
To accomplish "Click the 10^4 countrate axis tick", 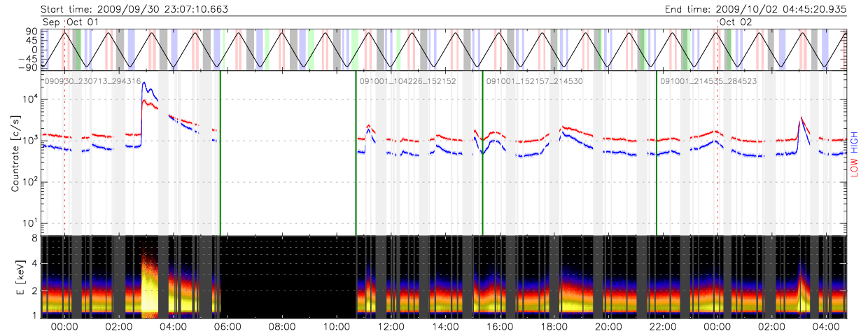I will click(29, 99).
